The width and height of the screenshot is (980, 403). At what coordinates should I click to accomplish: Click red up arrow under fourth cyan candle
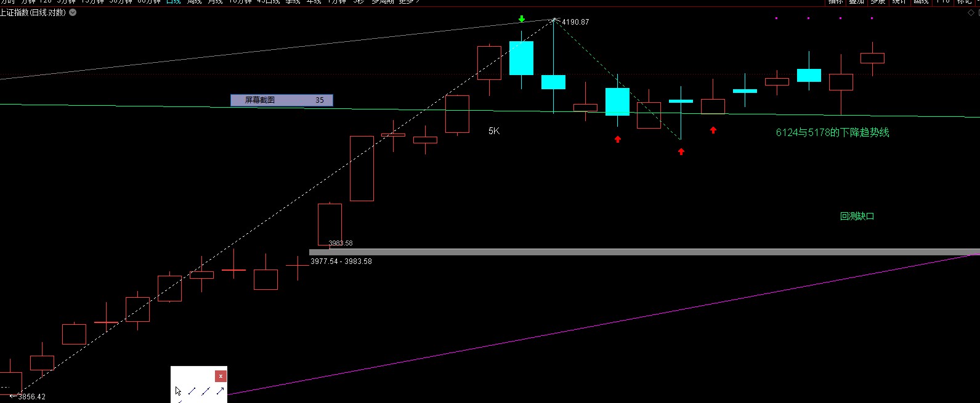(x=618, y=139)
